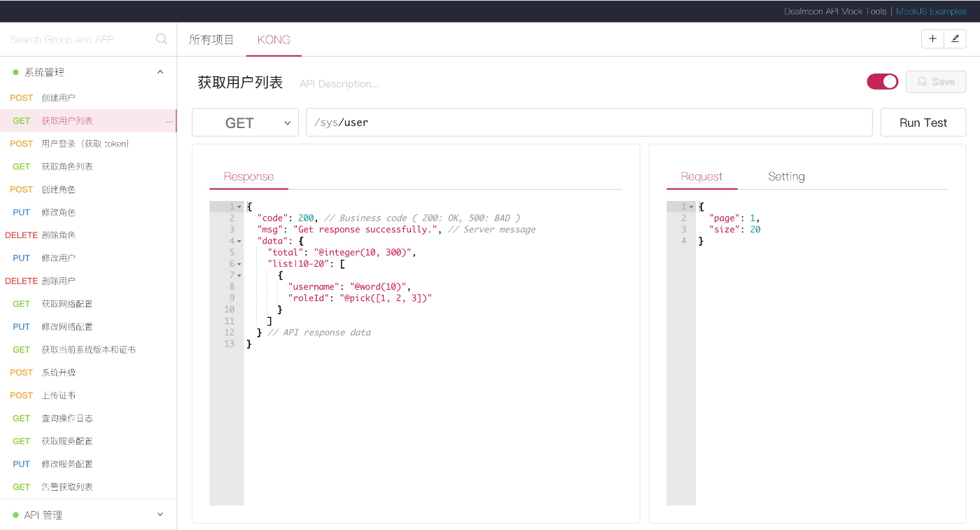Screen dimensions: 980x530
Task: Open the GET method dropdown
Action: point(245,123)
